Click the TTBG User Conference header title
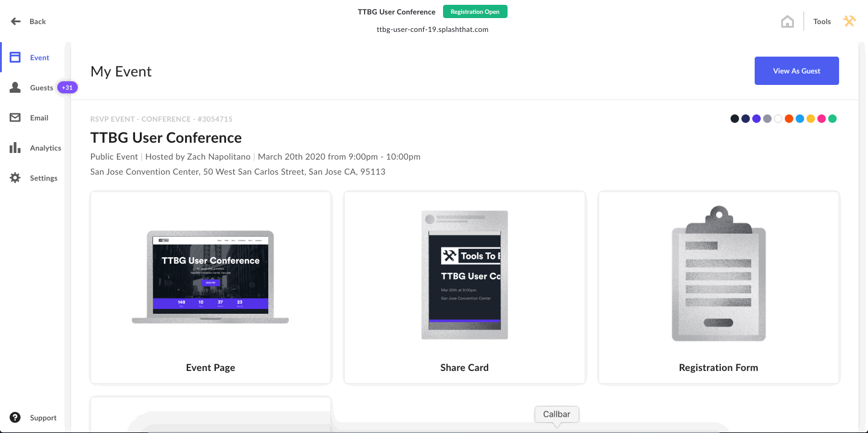 click(397, 12)
